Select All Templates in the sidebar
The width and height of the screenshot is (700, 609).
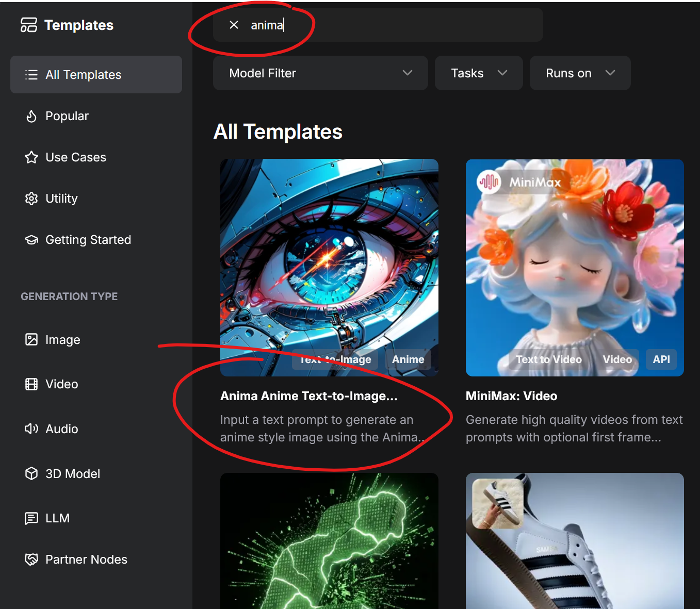96,75
